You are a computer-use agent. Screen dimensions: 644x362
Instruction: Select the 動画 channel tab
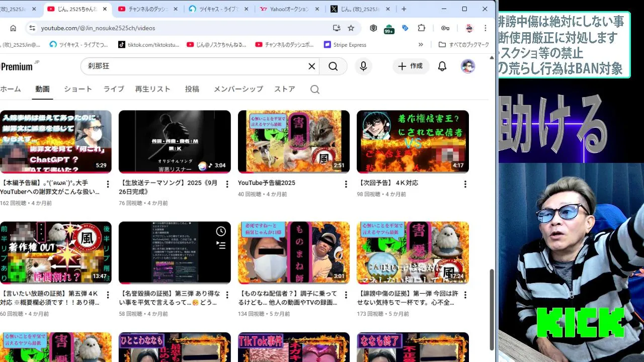[42, 89]
